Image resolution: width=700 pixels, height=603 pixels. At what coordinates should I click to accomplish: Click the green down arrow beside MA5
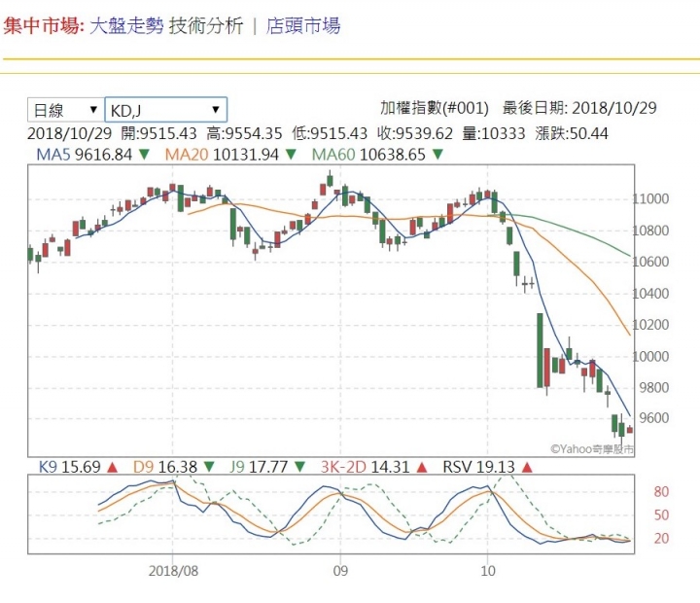[x=144, y=155]
